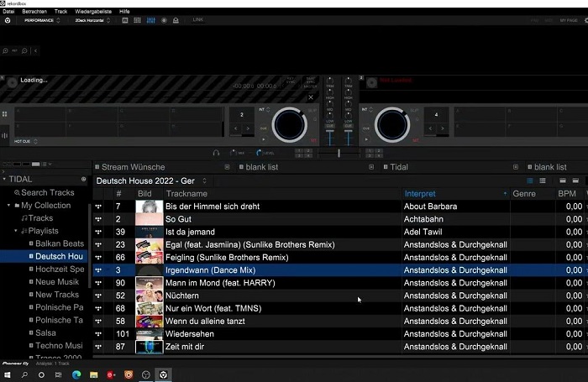Click the rekordbox logo icon in toolbar
This screenshot has width=588, height=382.
[8, 20]
